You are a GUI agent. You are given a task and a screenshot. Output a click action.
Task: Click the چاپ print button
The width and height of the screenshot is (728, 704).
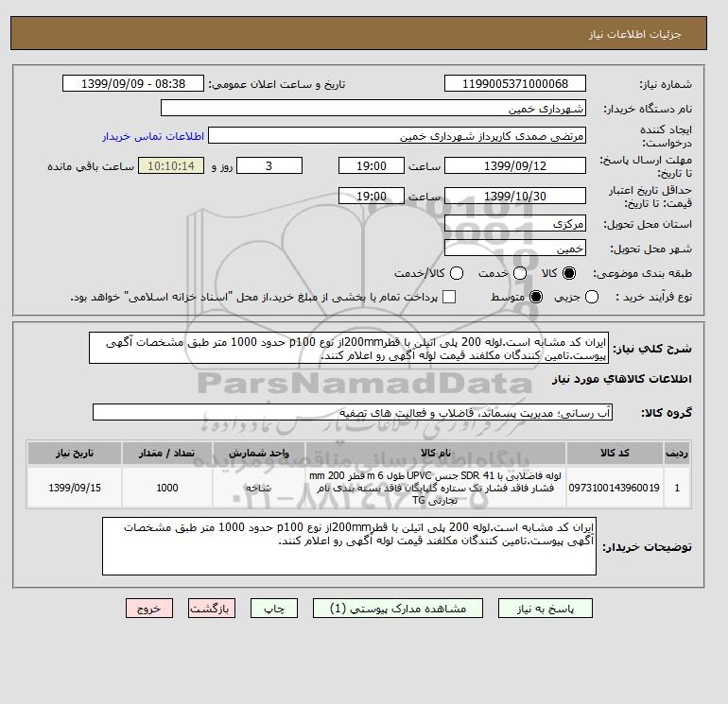[274, 608]
